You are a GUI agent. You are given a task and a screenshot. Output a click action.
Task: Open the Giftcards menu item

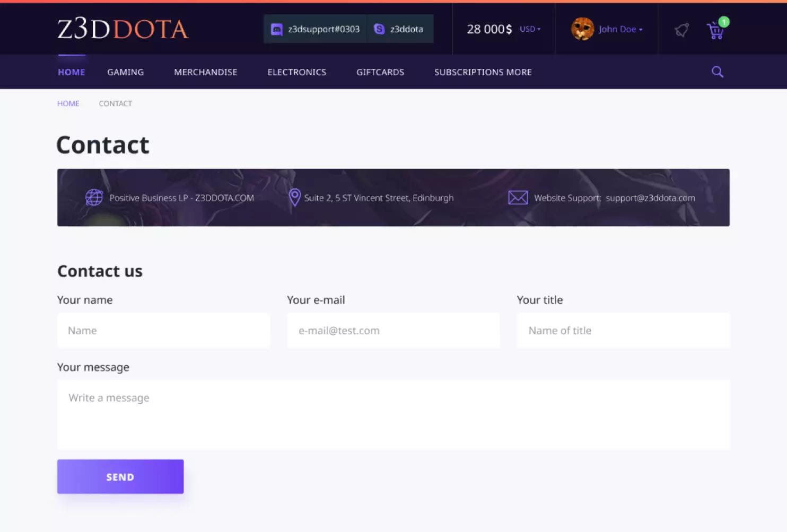point(380,72)
